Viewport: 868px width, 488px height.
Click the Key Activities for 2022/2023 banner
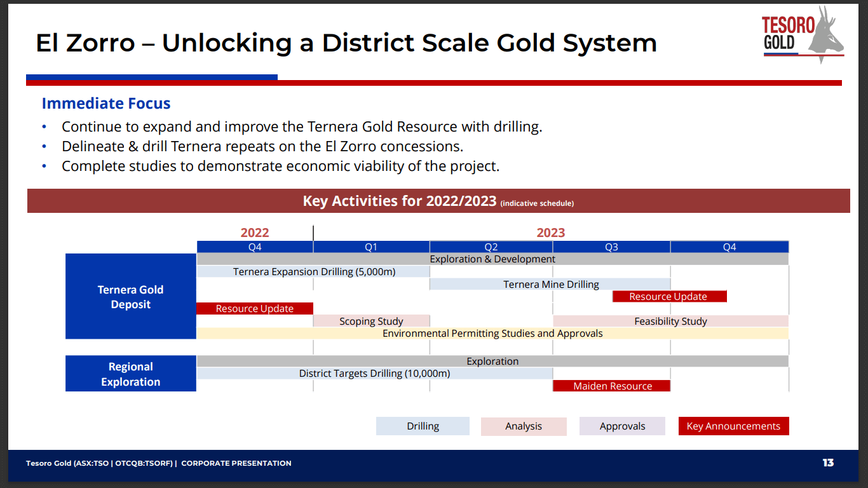pos(438,201)
